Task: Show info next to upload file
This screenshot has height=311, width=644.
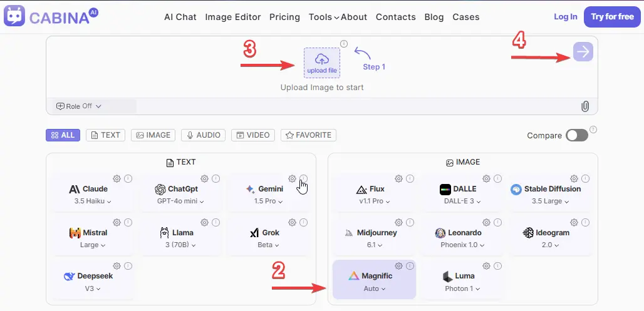Action: (344, 44)
